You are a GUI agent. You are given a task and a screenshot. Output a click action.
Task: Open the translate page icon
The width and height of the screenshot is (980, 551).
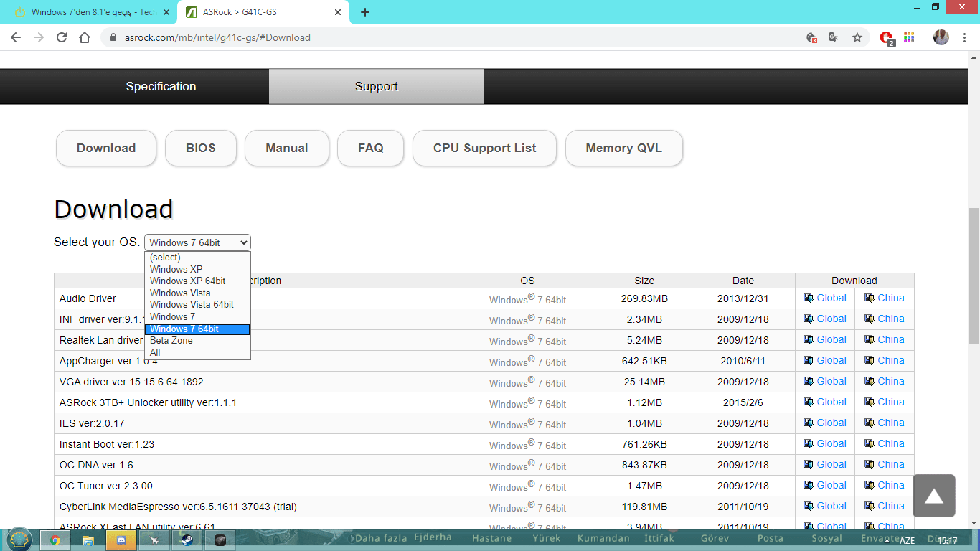point(834,37)
